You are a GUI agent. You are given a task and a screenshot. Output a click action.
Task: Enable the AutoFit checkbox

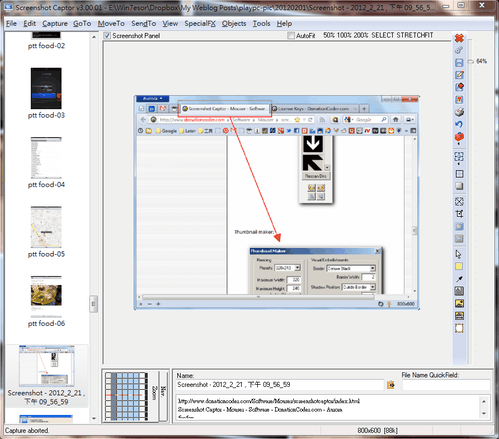click(291, 35)
